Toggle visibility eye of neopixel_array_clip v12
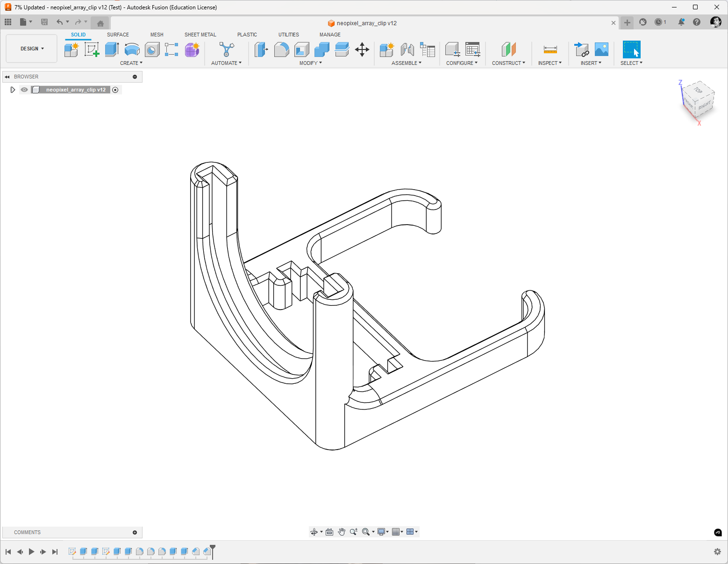 pyautogui.click(x=24, y=90)
